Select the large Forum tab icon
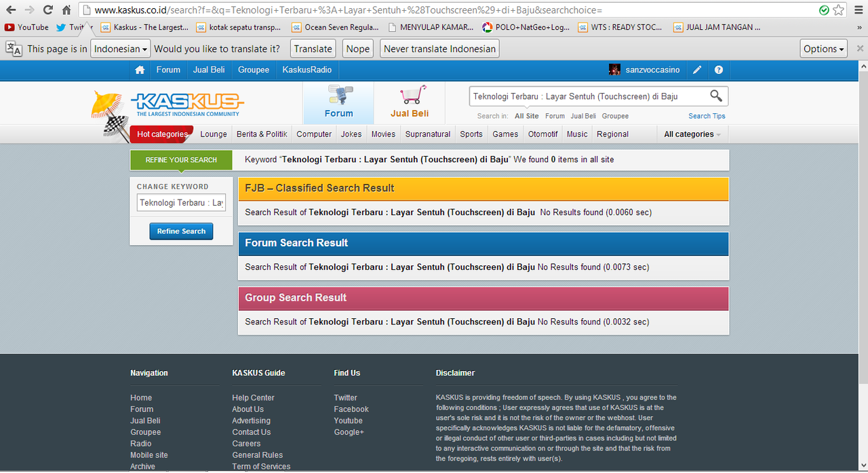Viewport: 868px width, 473px height. (338, 103)
